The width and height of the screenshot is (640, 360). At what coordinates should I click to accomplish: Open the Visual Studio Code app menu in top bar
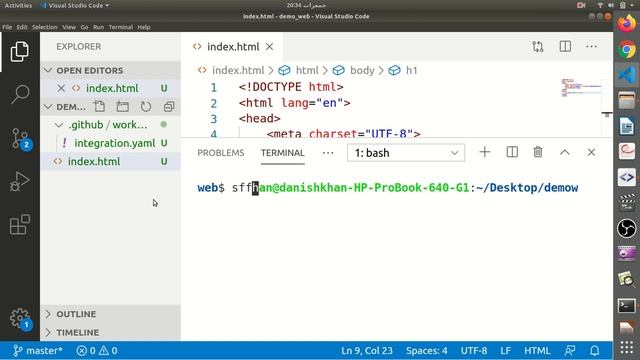coord(75,5)
